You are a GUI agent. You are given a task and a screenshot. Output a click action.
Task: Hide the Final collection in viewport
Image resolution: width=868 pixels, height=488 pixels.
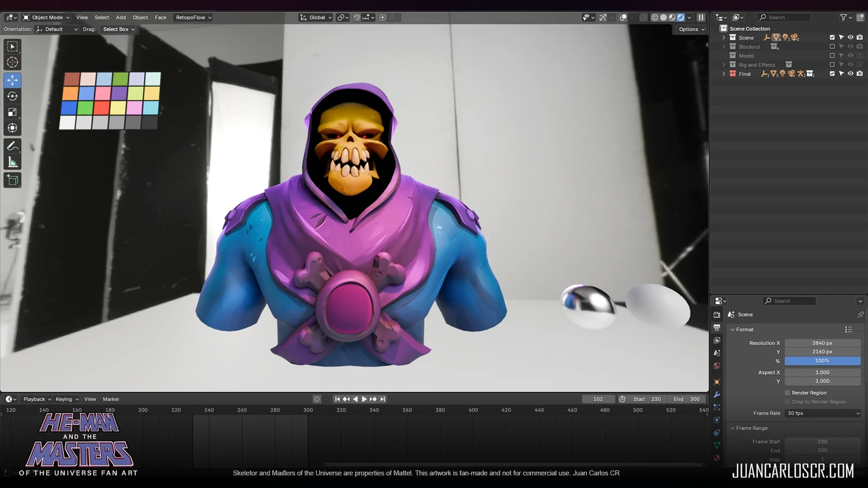tap(851, 74)
